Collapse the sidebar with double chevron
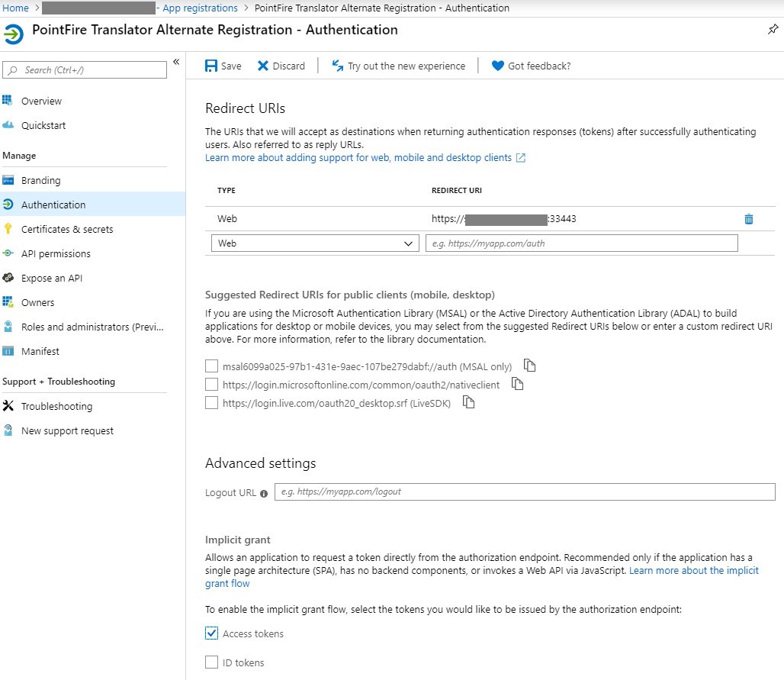The width and height of the screenshot is (784, 680). coord(176,62)
